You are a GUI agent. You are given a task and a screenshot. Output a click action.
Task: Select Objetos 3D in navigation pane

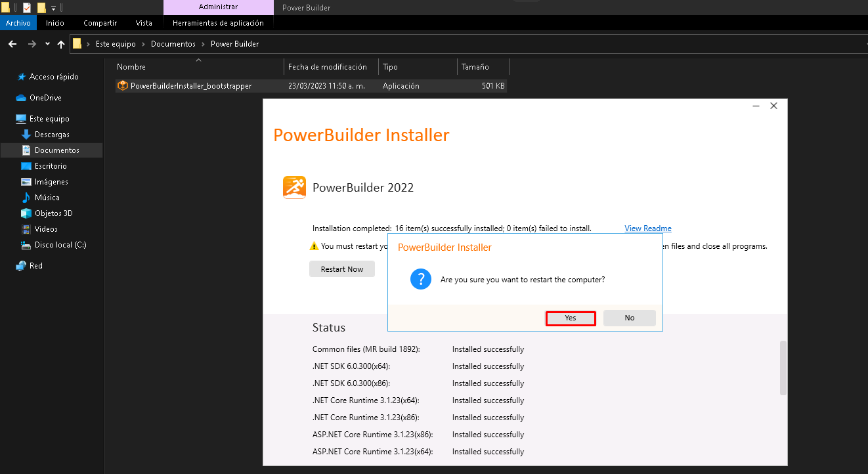point(53,213)
